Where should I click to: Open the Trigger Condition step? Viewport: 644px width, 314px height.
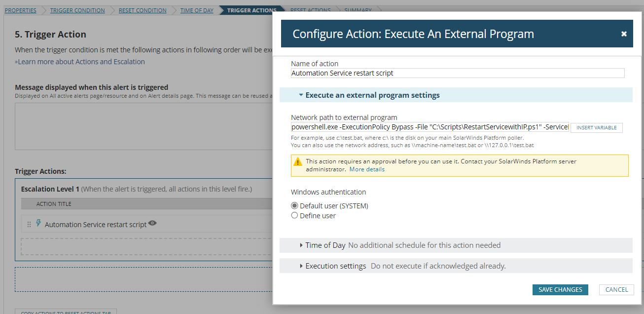point(77,10)
